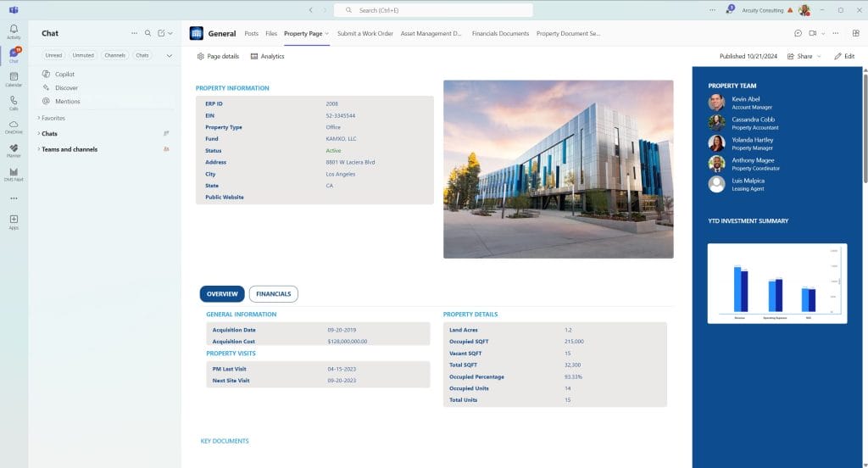Open the Activity feed in the sidebar
This screenshot has height=468, width=868.
click(x=14, y=31)
